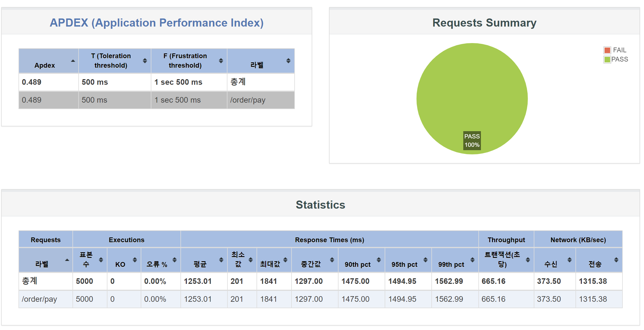Image resolution: width=644 pixels, height=330 pixels.
Task: Open APDEX (Application Performance Index) title link
Action: click(157, 23)
